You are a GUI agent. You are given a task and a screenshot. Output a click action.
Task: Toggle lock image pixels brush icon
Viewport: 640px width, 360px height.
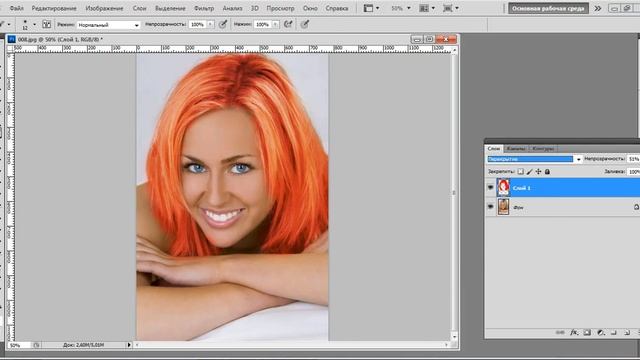[x=529, y=172]
